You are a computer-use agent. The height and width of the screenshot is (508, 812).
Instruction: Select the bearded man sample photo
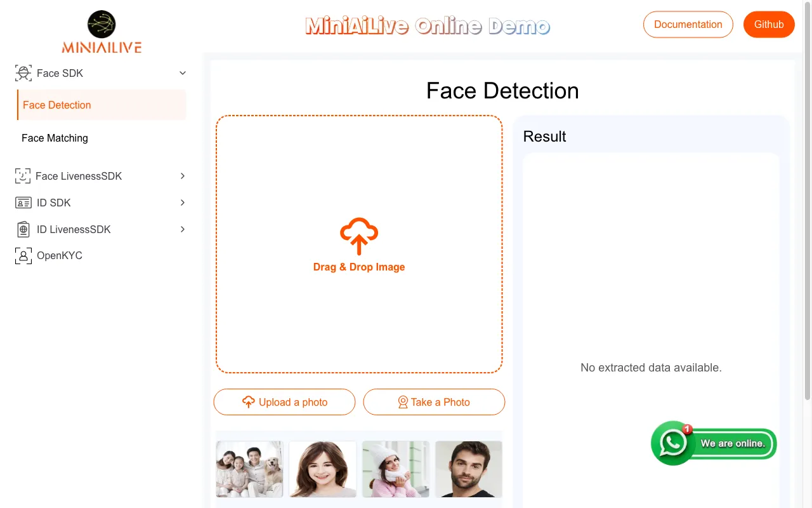click(469, 469)
